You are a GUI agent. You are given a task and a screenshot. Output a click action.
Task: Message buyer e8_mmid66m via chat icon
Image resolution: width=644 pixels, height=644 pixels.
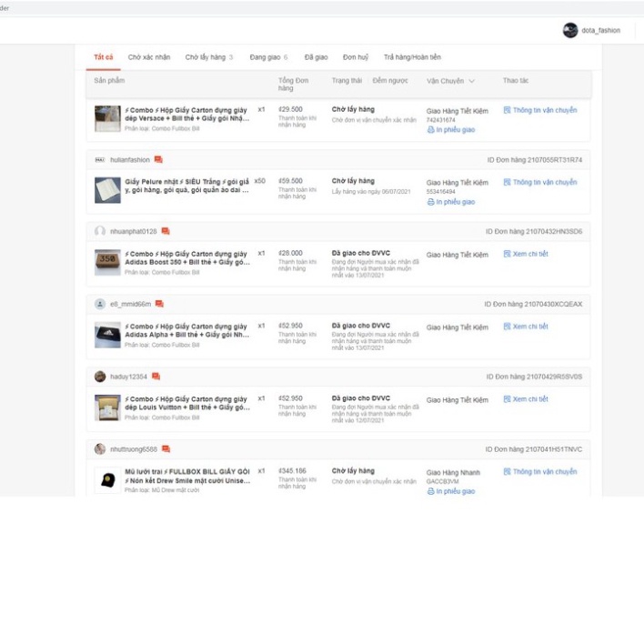(159, 304)
